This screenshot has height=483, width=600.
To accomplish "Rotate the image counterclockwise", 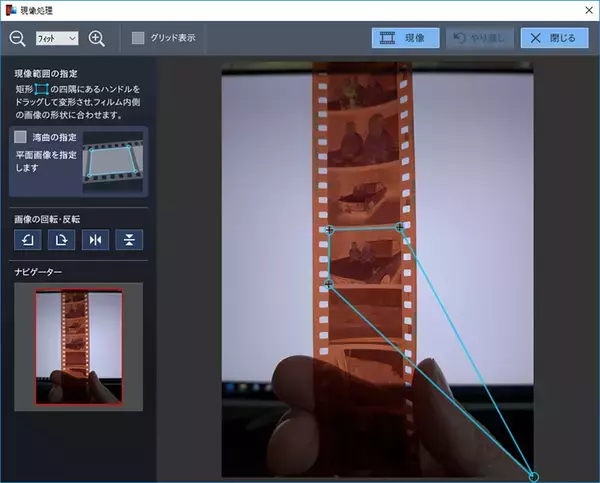I will (27, 239).
